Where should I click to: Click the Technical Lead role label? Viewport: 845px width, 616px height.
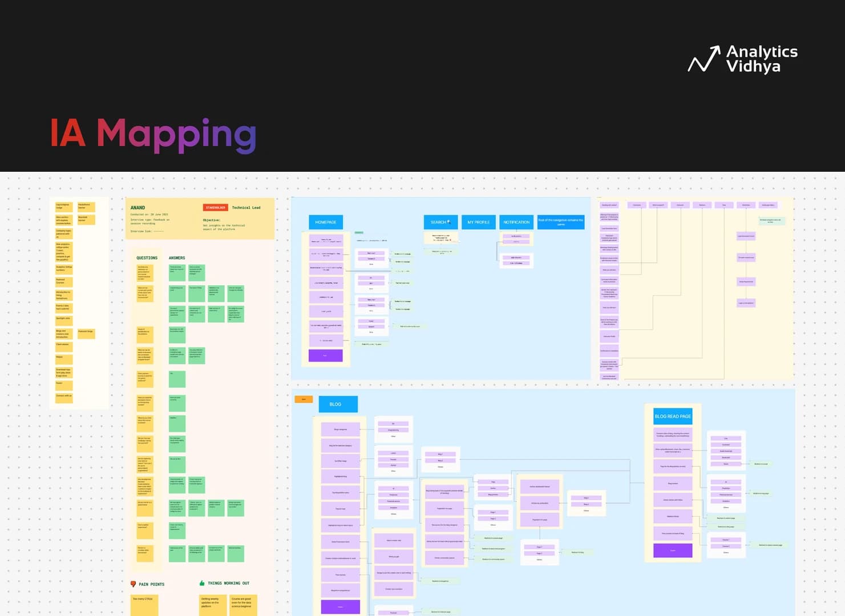pos(246,208)
